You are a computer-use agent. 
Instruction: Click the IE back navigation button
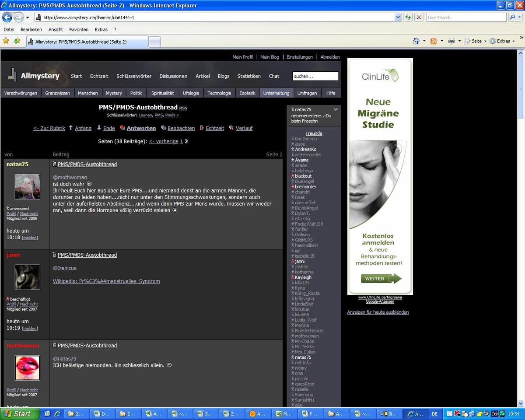[x=7, y=17]
